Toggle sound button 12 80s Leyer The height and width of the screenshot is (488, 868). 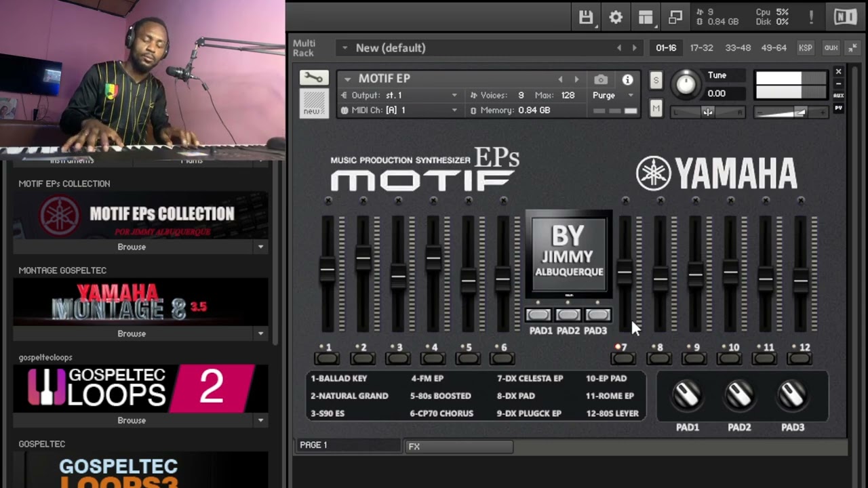click(800, 359)
